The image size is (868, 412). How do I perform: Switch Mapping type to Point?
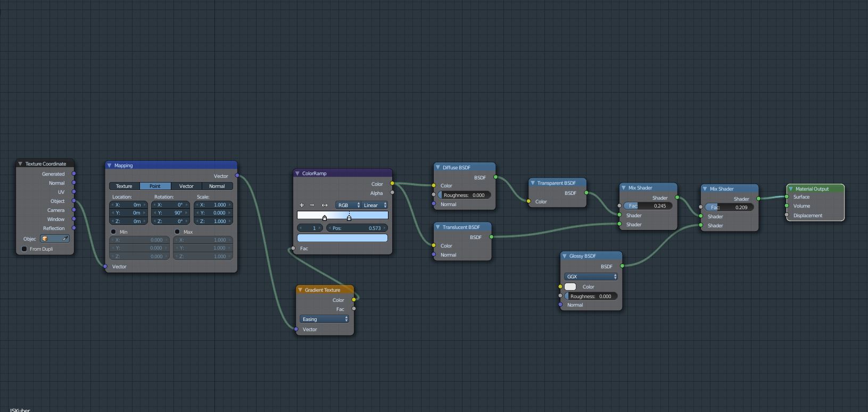click(x=155, y=186)
